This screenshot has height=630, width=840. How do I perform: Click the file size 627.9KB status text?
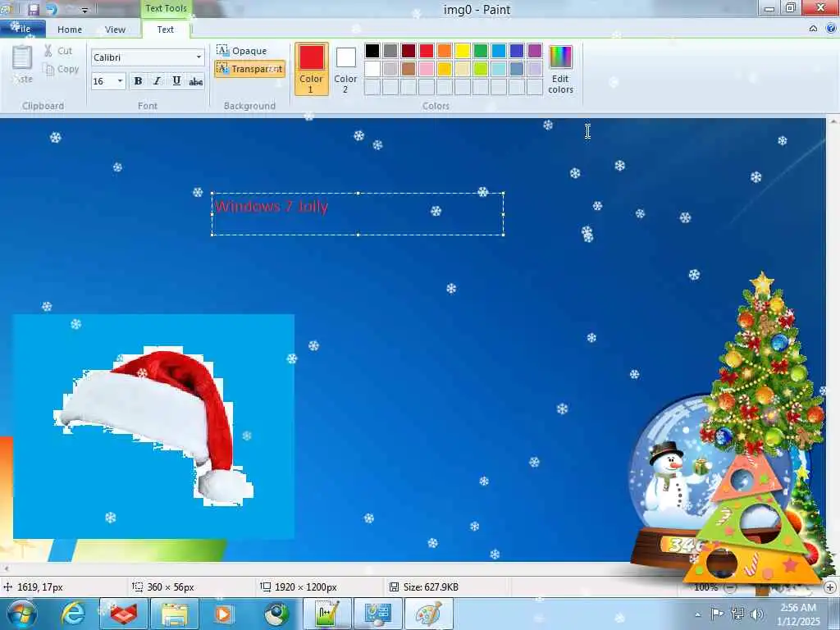(x=431, y=587)
